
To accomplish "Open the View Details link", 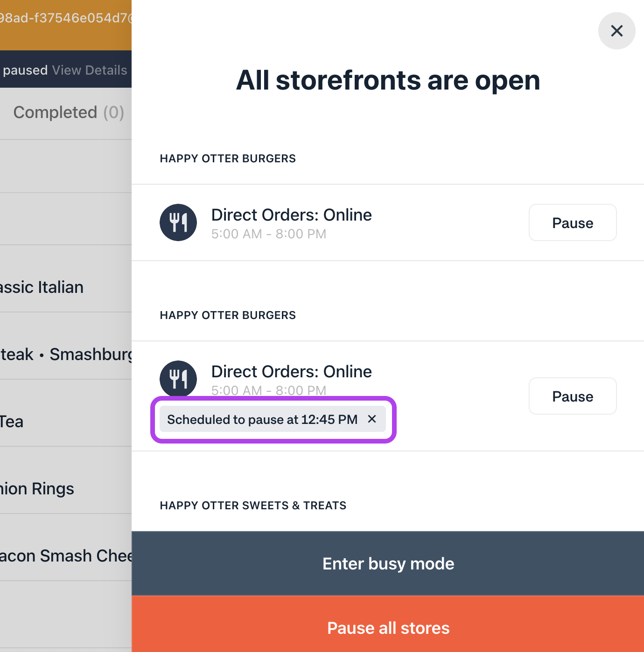I will point(90,70).
